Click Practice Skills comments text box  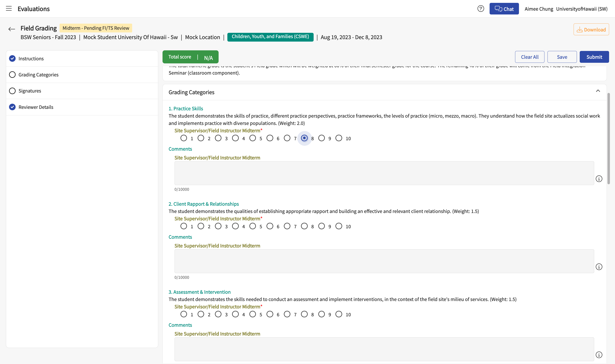(x=384, y=173)
